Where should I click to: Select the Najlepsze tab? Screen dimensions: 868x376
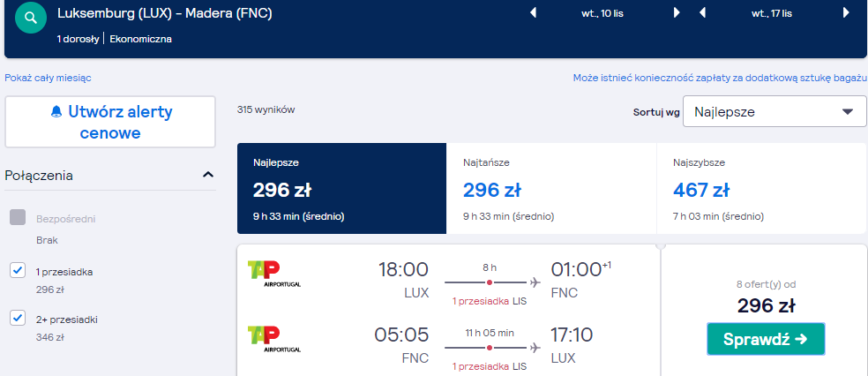coord(341,189)
